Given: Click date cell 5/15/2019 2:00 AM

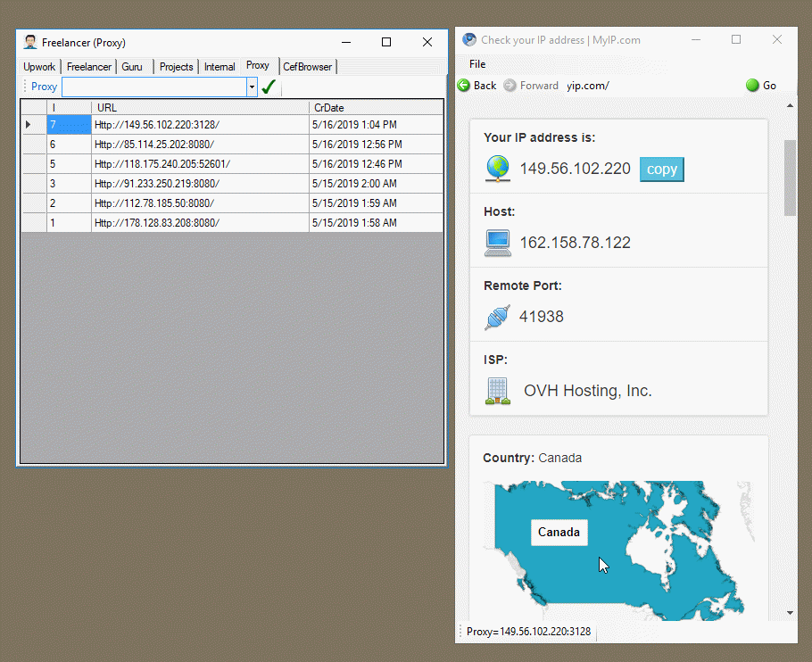Looking at the screenshot, I should point(377,184).
